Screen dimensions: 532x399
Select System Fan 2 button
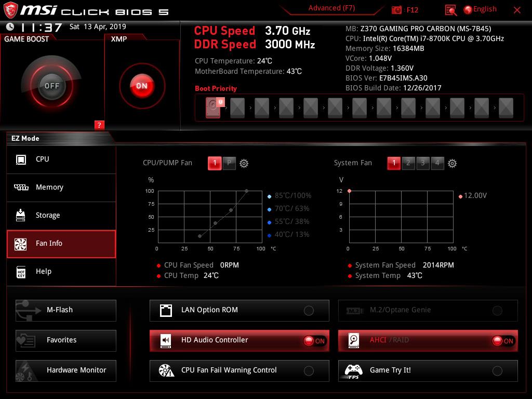[408, 163]
